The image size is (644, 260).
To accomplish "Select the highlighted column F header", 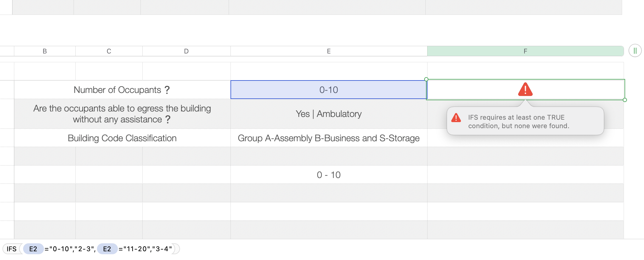I will (x=525, y=51).
